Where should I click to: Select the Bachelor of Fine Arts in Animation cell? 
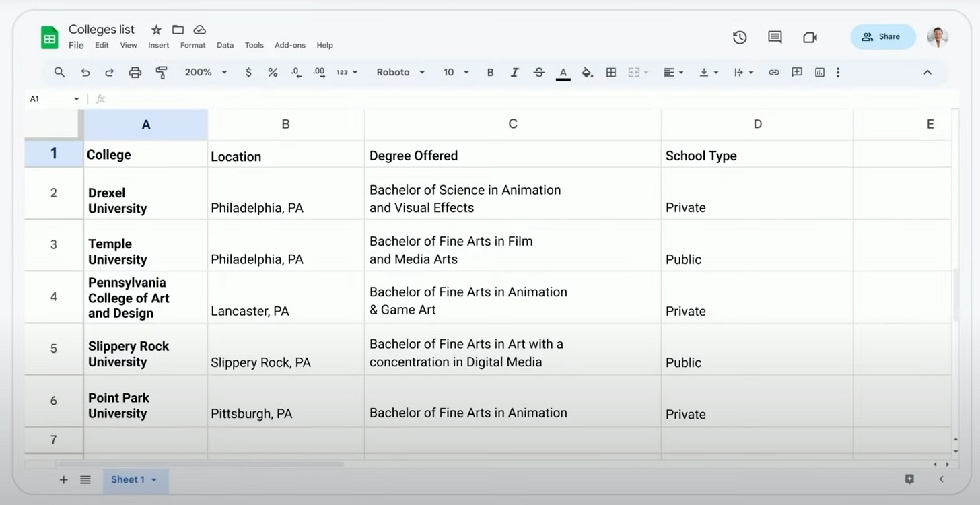[x=513, y=401]
